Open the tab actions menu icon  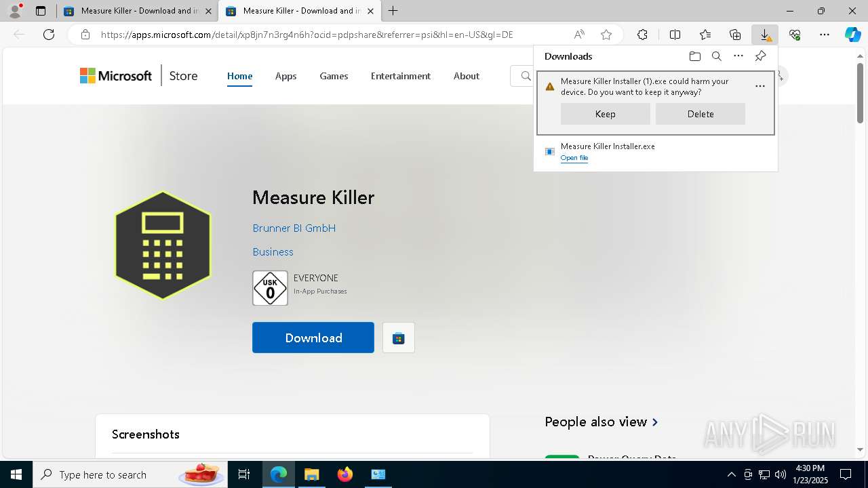pyautogui.click(x=41, y=11)
